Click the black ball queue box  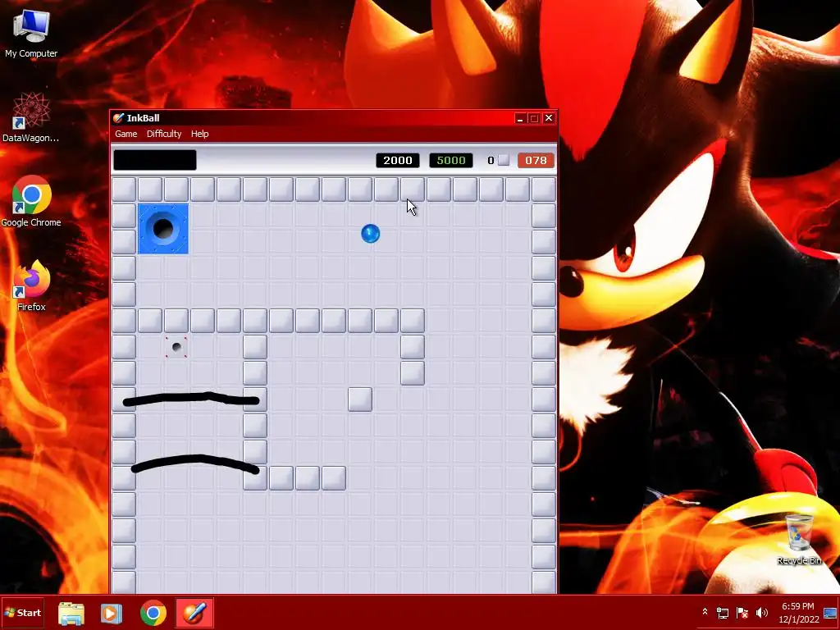(x=155, y=160)
